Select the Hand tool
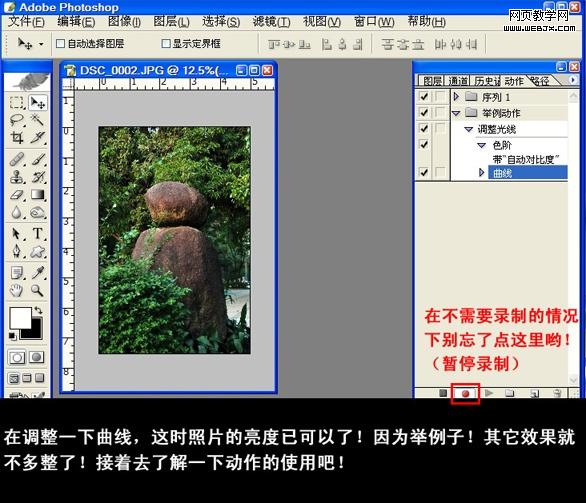The image size is (586, 503). [17, 290]
